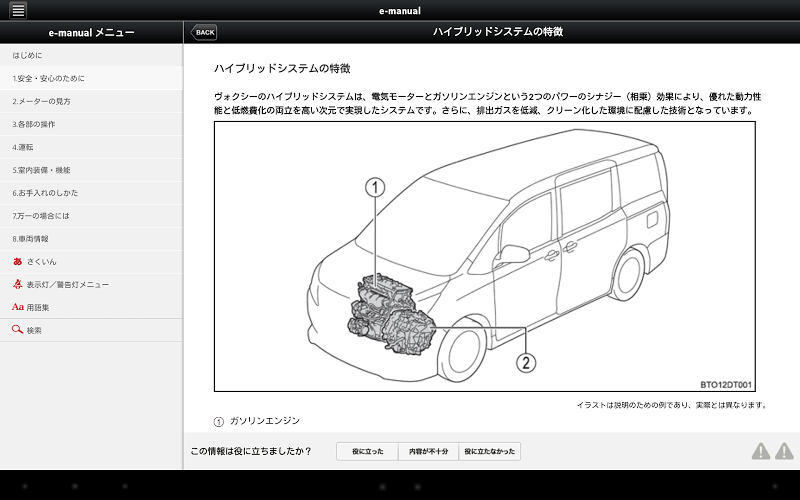Rate page as 役に立った

(367, 452)
